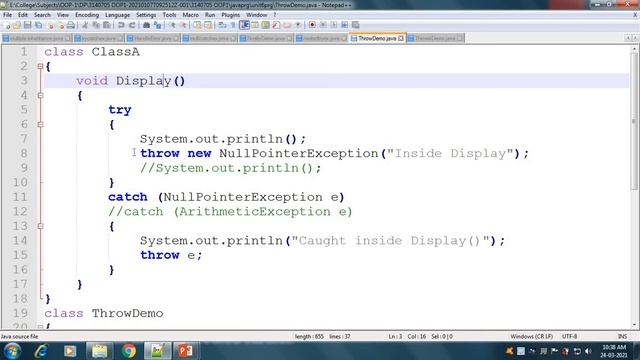This screenshot has width=640, height=360.
Task: Toggle synchronized horizontal scrolling
Action: pyautogui.click(x=208, y=25)
